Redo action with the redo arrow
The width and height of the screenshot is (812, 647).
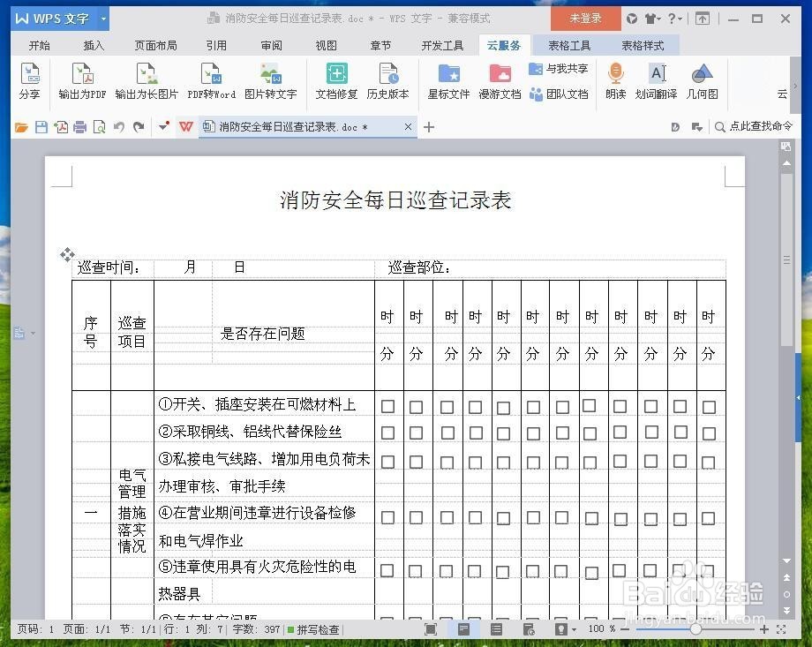[139, 127]
